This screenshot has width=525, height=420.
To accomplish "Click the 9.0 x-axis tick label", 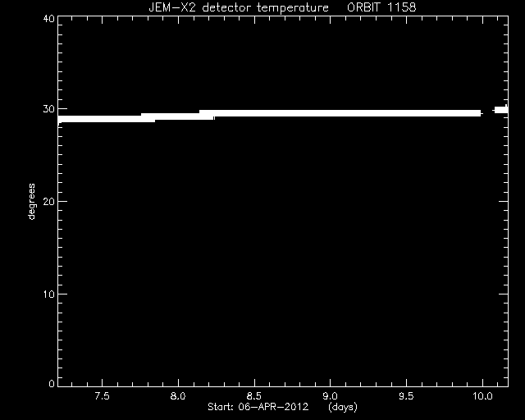I will click(x=330, y=396).
